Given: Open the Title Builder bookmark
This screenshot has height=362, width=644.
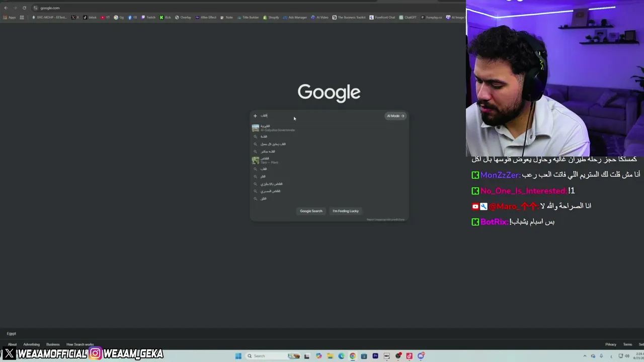Looking at the screenshot, I should point(248,18).
